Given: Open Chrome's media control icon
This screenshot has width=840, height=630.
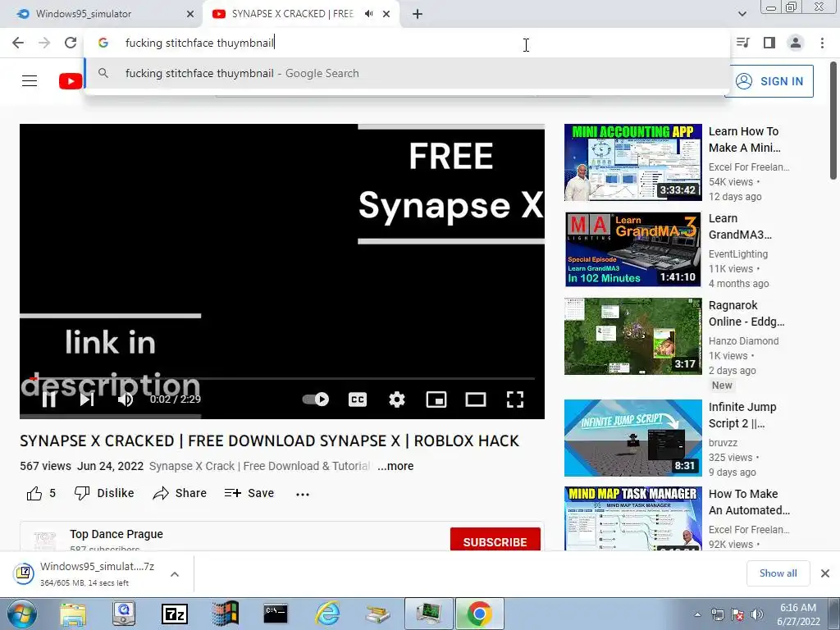Looking at the screenshot, I should (743, 43).
